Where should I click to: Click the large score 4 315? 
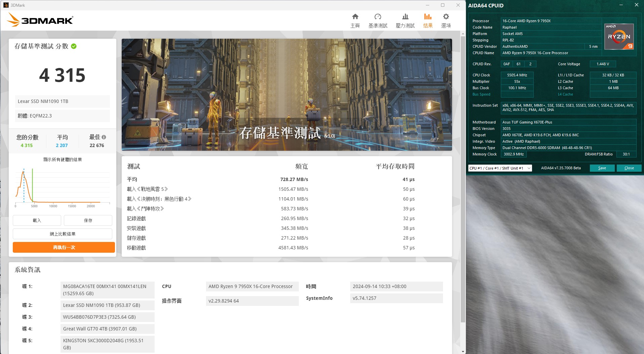click(62, 75)
